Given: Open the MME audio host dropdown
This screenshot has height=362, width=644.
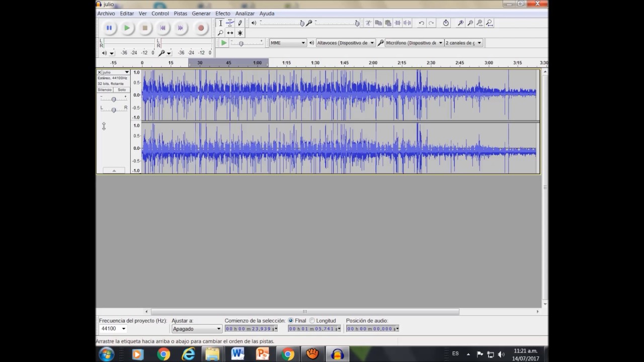Looking at the screenshot, I should point(288,43).
